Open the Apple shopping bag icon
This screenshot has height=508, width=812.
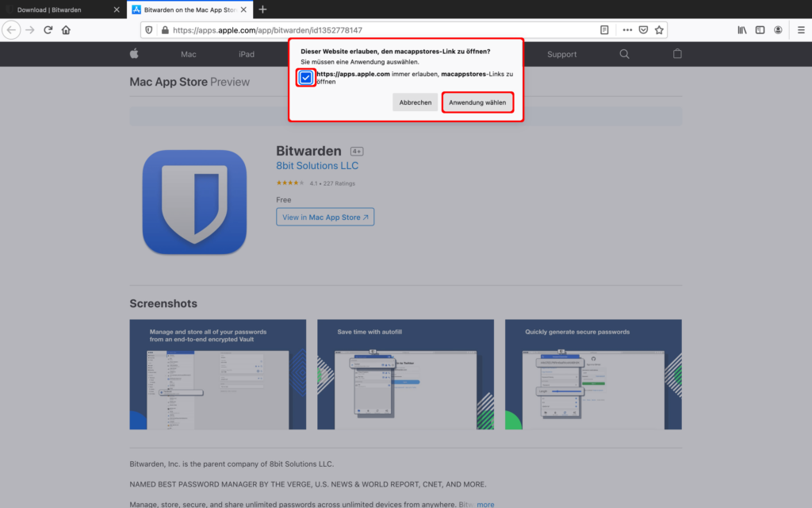677,53
